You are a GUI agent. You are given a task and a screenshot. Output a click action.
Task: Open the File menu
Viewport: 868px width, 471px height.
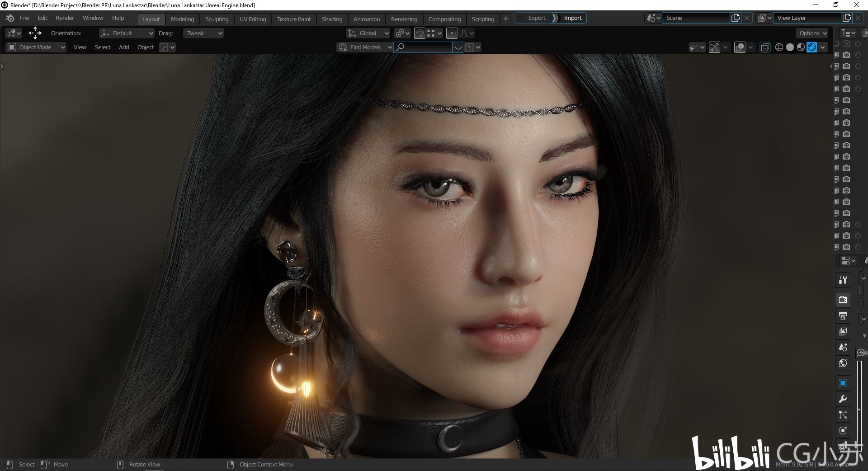point(24,18)
